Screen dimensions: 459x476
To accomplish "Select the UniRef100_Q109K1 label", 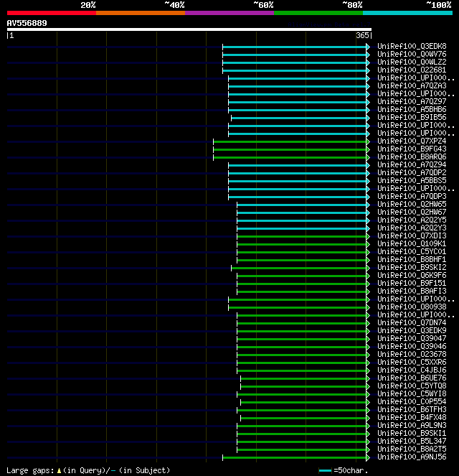I will (412, 243).
